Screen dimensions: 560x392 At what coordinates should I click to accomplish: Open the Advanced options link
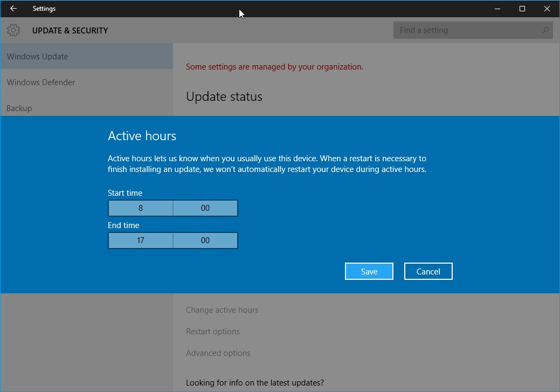tap(218, 353)
